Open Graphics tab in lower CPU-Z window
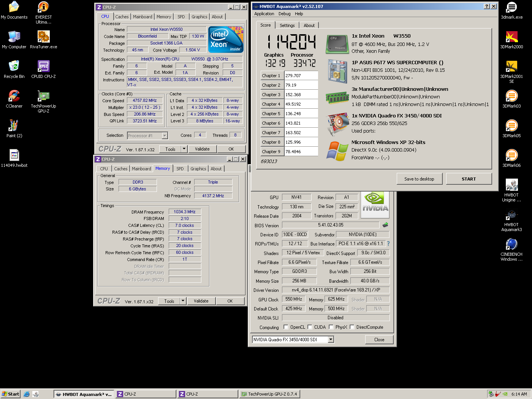The width and height of the screenshot is (532, 399). coord(198,169)
